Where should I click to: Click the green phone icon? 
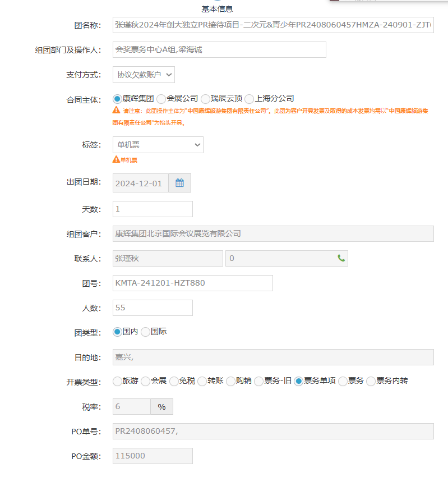[x=341, y=258]
